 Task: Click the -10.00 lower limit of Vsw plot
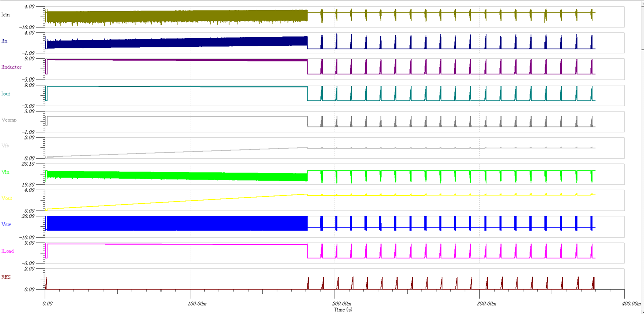coord(27,237)
